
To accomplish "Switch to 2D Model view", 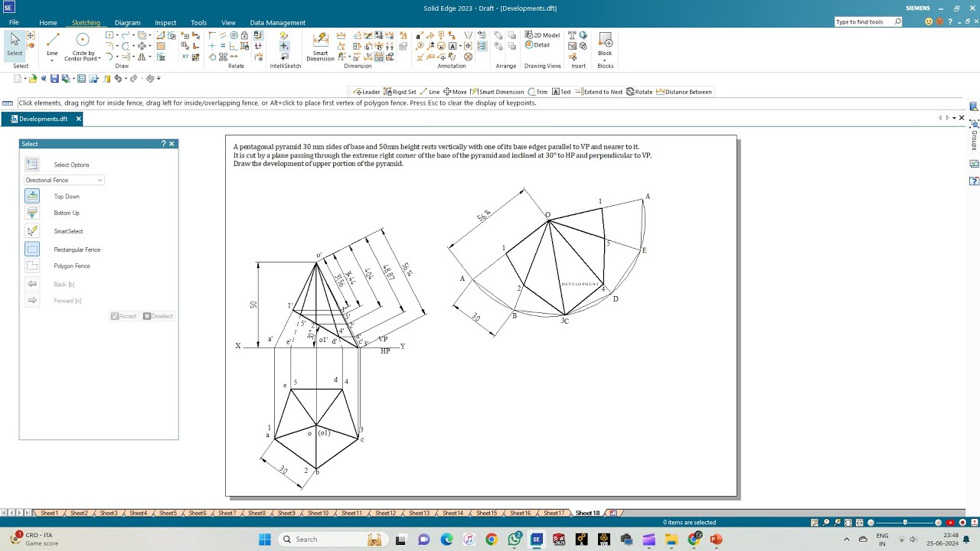I will tap(542, 35).
